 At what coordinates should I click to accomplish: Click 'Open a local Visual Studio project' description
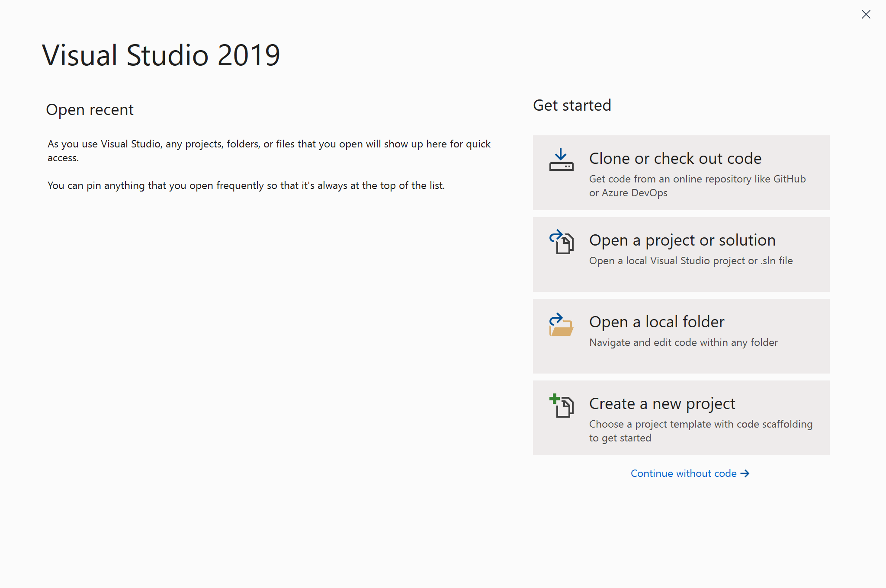point(690,261)
